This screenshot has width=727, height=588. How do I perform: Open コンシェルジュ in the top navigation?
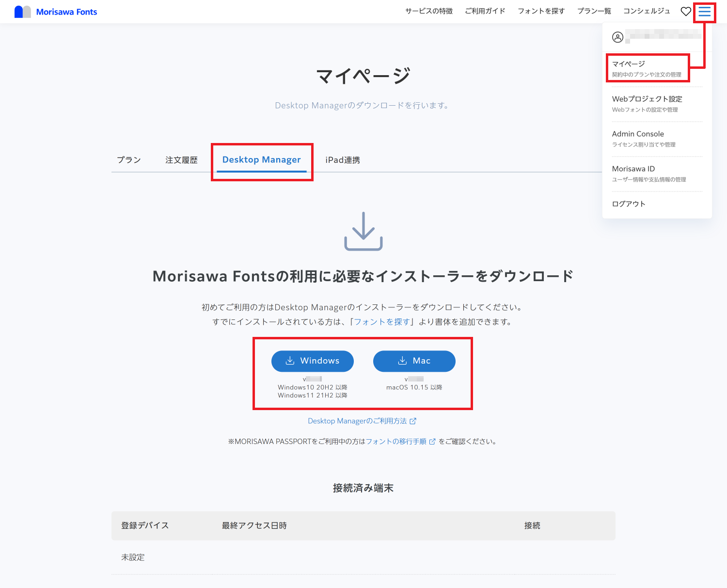coord(647,11)
